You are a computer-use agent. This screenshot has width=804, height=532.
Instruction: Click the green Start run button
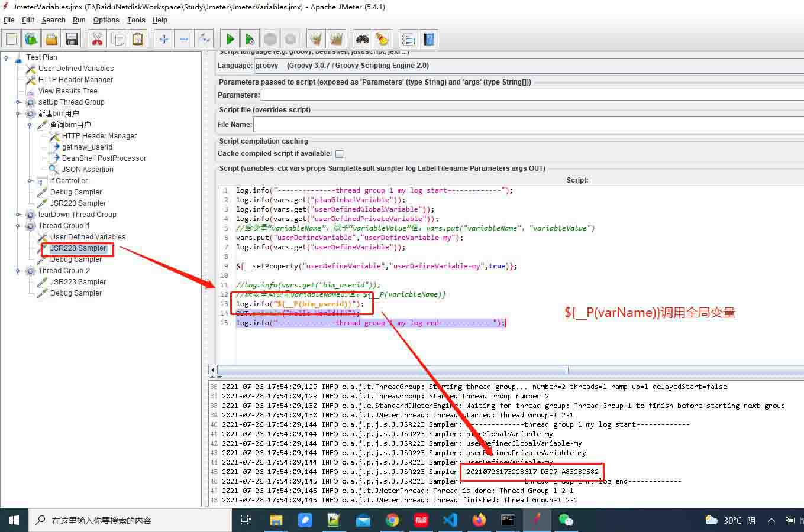(x=230, y=40)
